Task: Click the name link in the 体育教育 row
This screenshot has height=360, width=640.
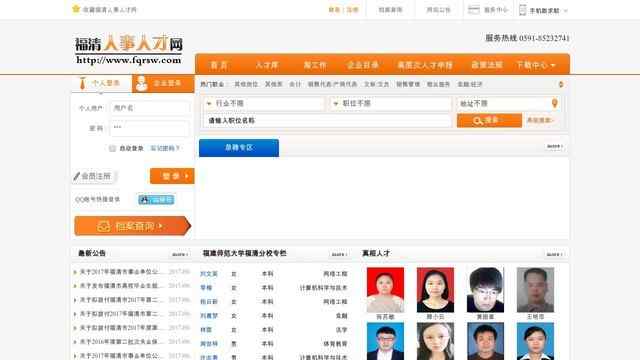Action: (x=209, y=344)
